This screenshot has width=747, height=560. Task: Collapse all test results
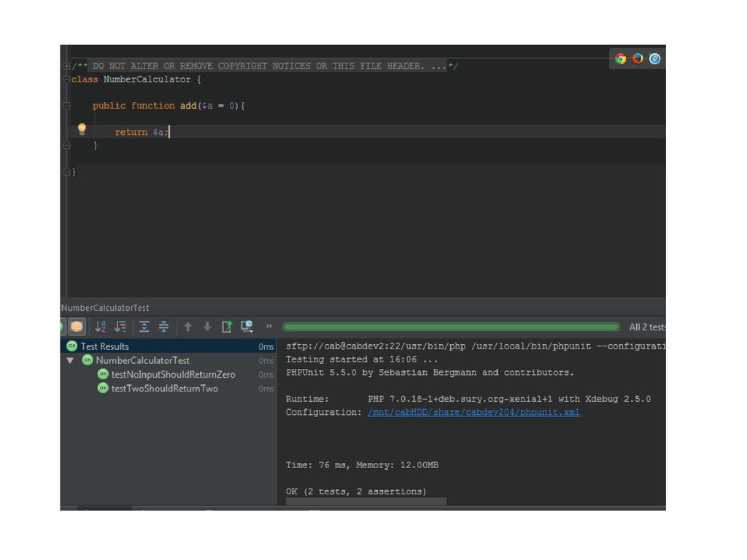163,326
